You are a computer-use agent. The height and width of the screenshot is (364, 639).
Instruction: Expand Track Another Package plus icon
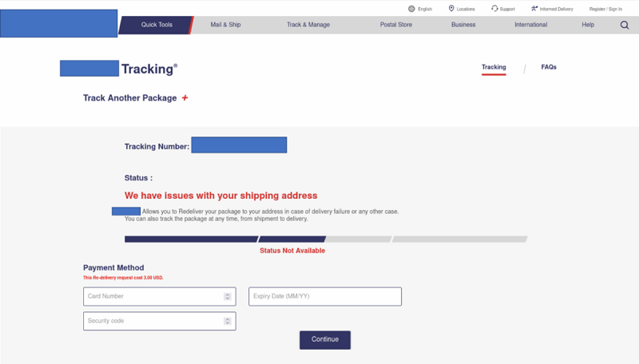tap(185, 97)
